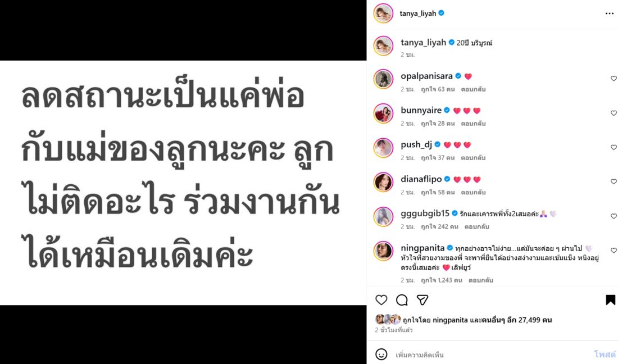Open gggubgib15's profile username

(x=425, y=213)
